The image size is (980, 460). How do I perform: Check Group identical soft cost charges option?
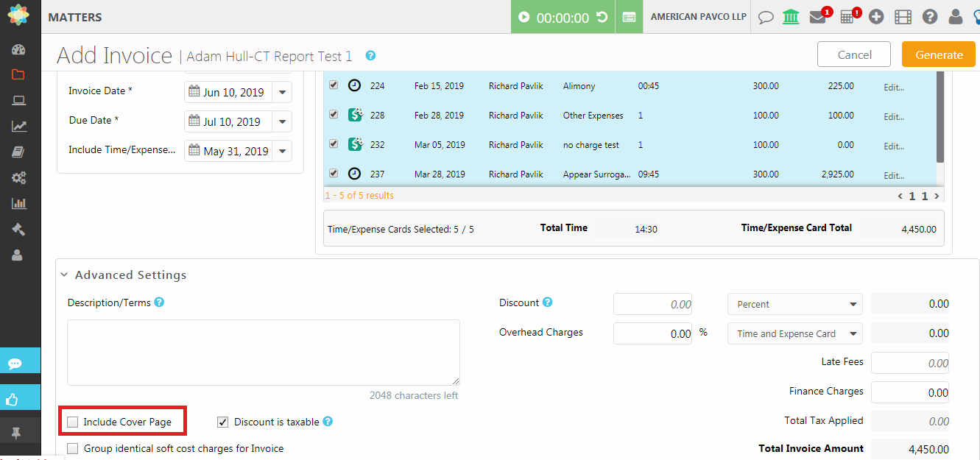click(x=73, y=448)
